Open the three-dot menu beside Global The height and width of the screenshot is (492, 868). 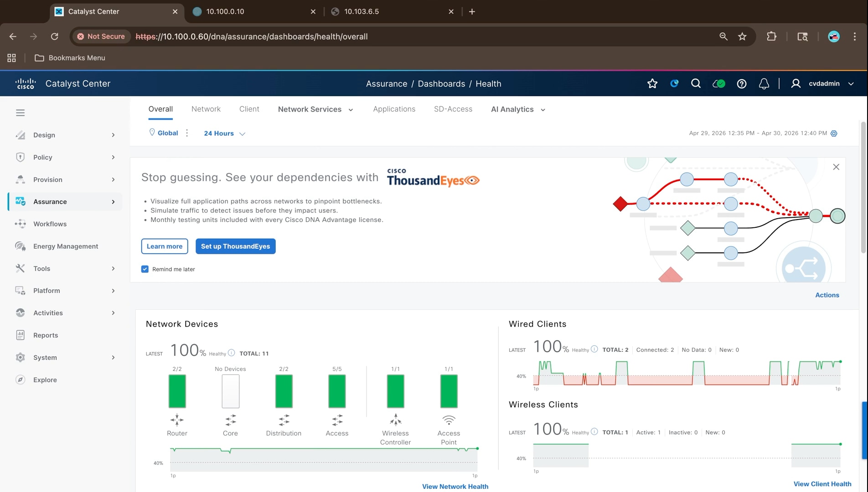point(187,133)
